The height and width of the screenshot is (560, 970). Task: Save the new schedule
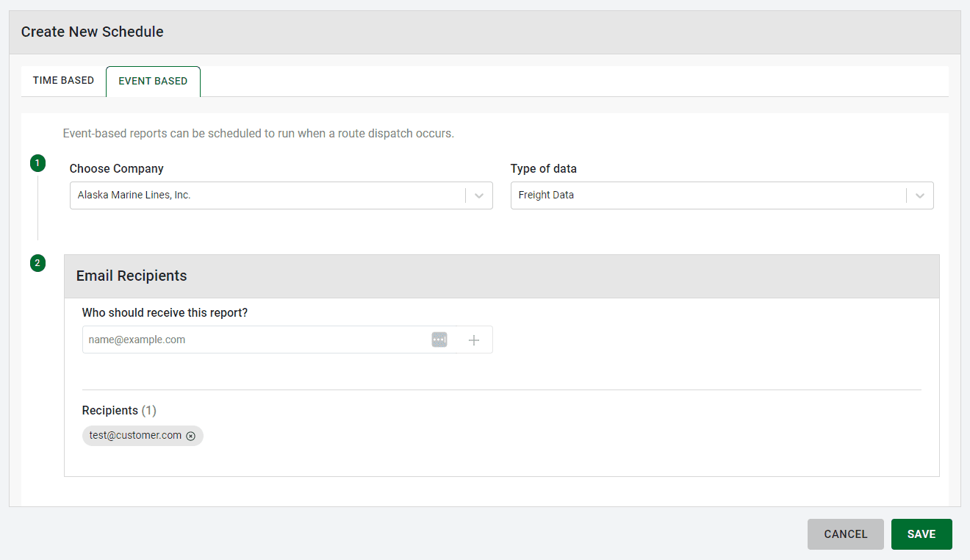[x=921, y=534]
